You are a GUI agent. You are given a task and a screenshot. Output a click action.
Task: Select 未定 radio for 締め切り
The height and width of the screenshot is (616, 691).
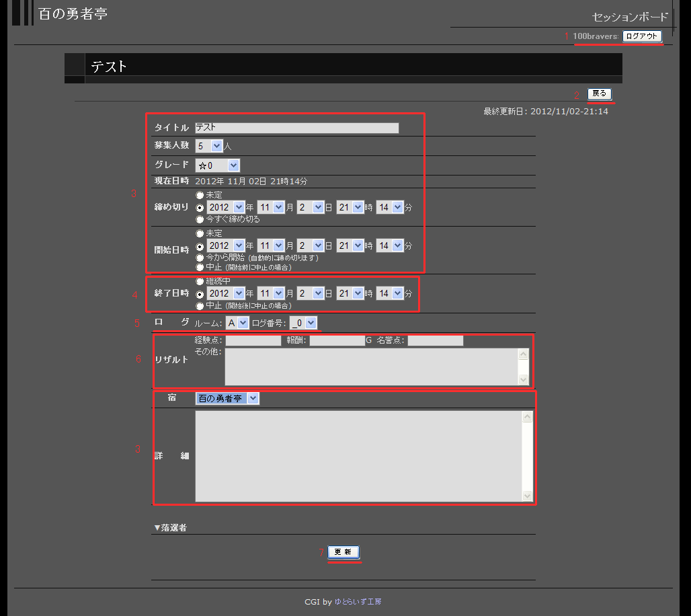[x=200, y=196]
